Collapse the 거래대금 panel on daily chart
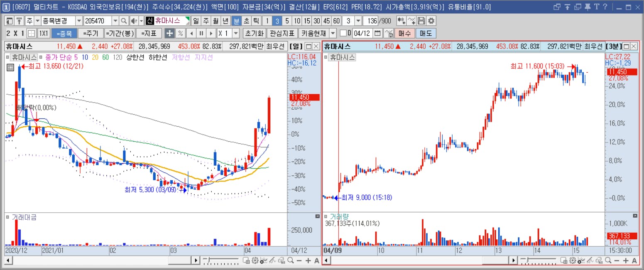Viewport: 644px width, 270px height. [318, 216]
